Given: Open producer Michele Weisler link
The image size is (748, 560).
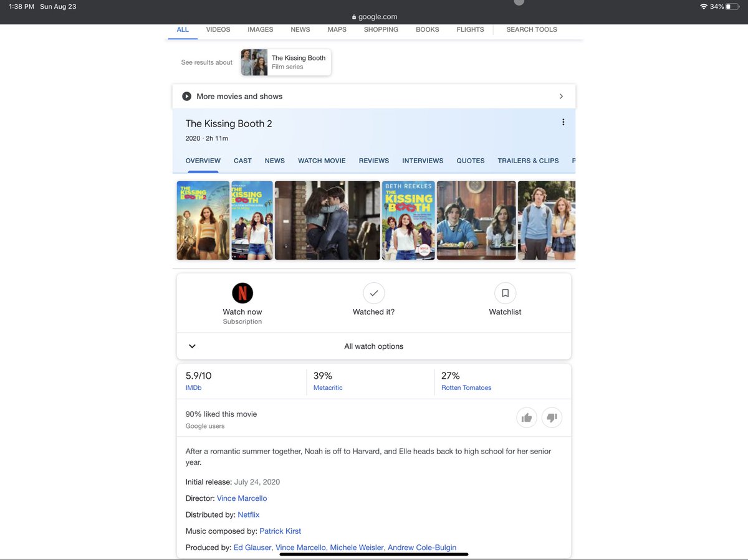Looking at the screenshot, I should [x=357, y=548].
